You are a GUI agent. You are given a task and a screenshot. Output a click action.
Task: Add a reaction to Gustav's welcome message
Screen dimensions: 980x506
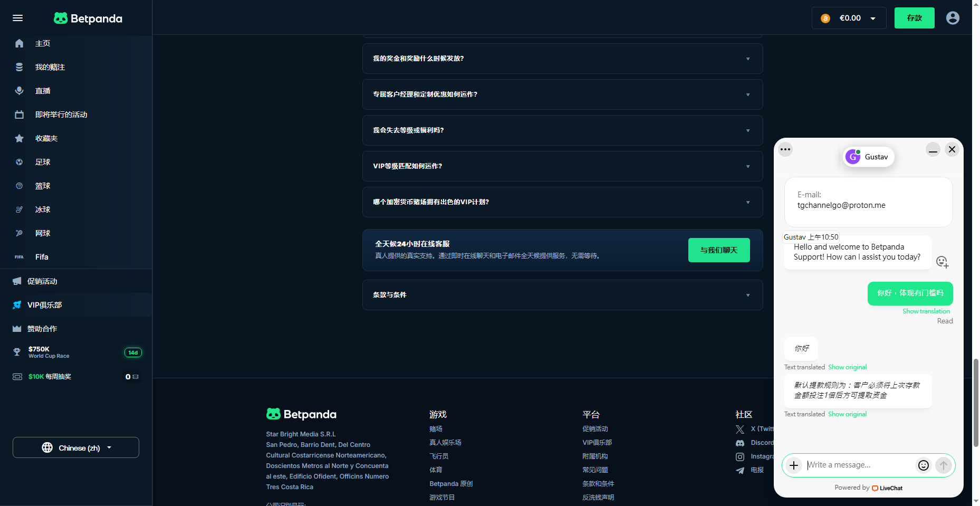tap(942, 262)
